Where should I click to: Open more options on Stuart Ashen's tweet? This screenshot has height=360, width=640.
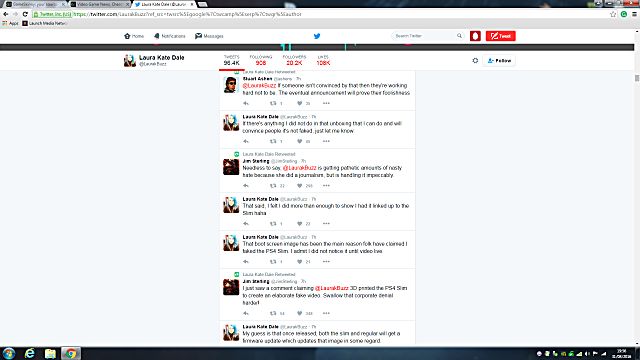326,103
